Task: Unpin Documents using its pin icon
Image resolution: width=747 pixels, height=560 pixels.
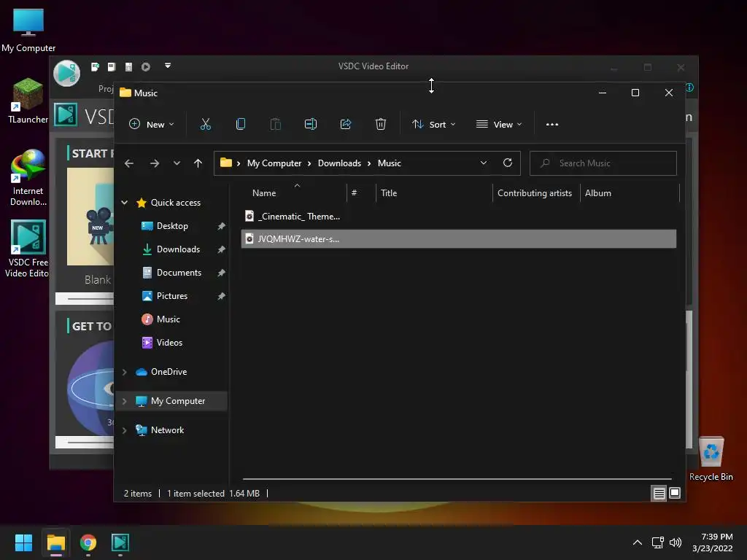Action: pyautogui.click(x=222, y=273)
